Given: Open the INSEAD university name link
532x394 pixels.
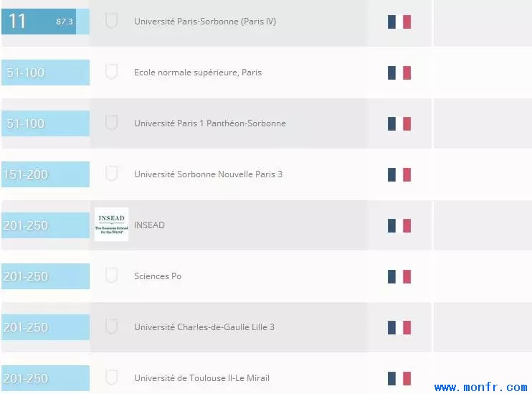Looking at the screenshot, I should pos(149,225).
